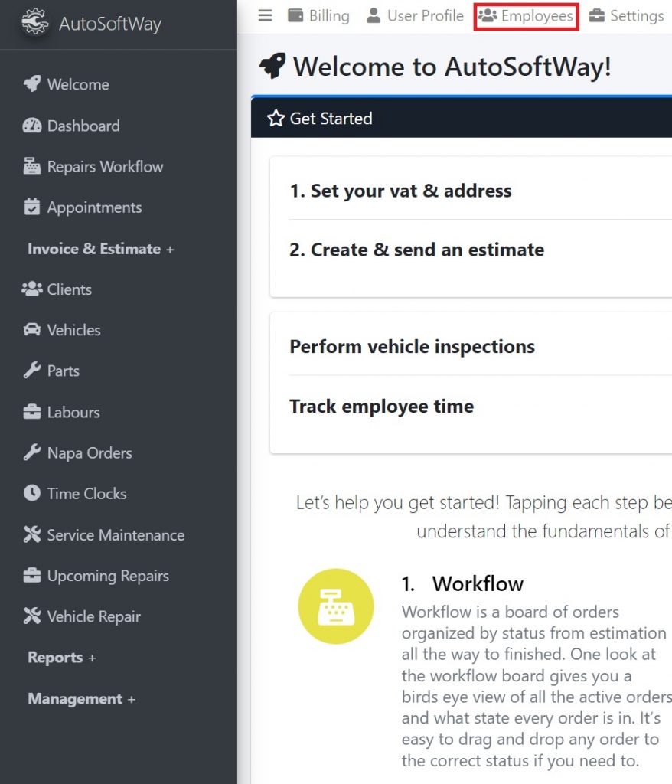Viewport: 672px width, 784px height.
Task: Click the 1. Workflow heading
Action: [x=462, y=583]
